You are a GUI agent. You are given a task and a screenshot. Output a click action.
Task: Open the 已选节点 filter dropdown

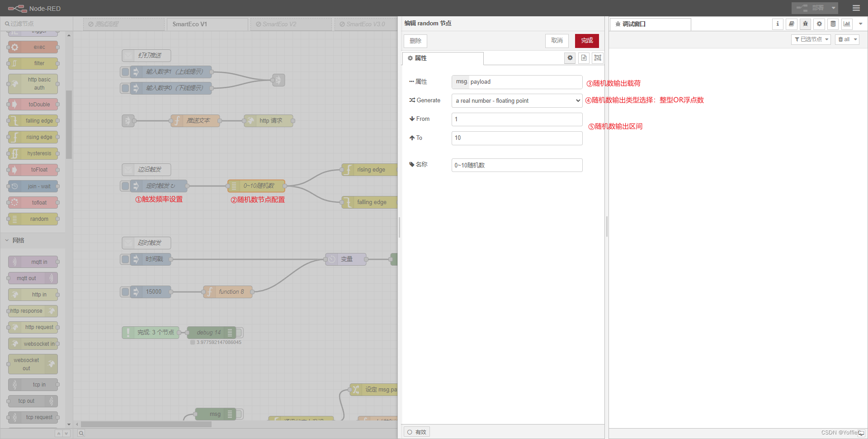click(x=811, y=39)
